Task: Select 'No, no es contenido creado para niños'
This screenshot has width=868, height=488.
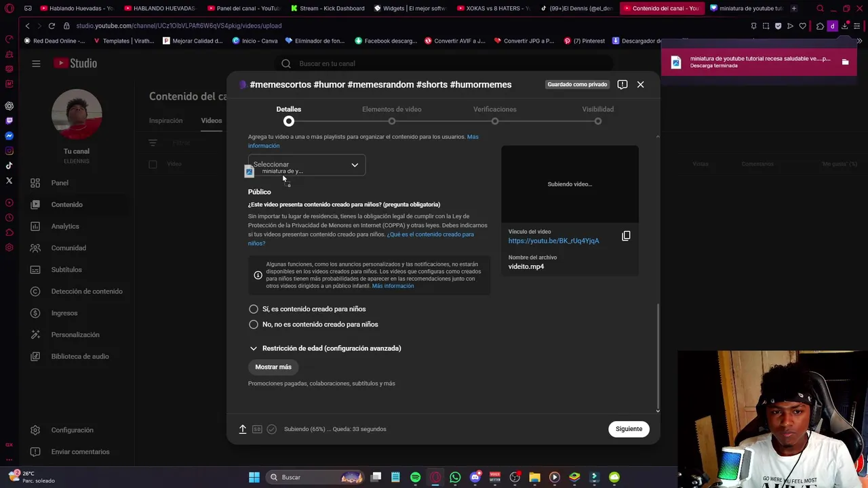Action: pos(254,325)
